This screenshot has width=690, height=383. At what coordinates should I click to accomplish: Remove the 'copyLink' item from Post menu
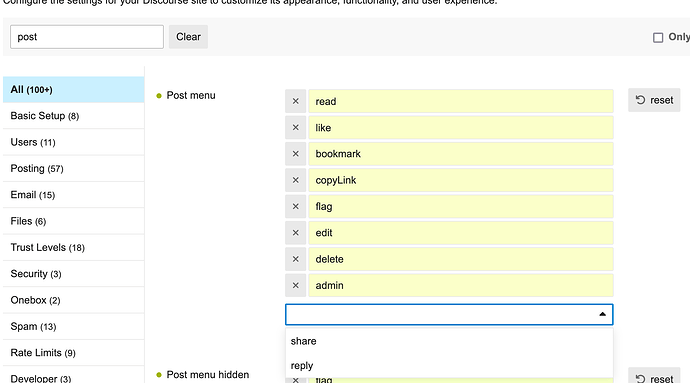tap(295, 180)
